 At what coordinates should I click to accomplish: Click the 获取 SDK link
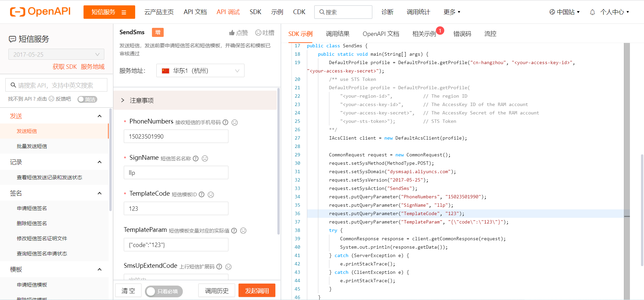pyautogui.click(x=64, y=67)
